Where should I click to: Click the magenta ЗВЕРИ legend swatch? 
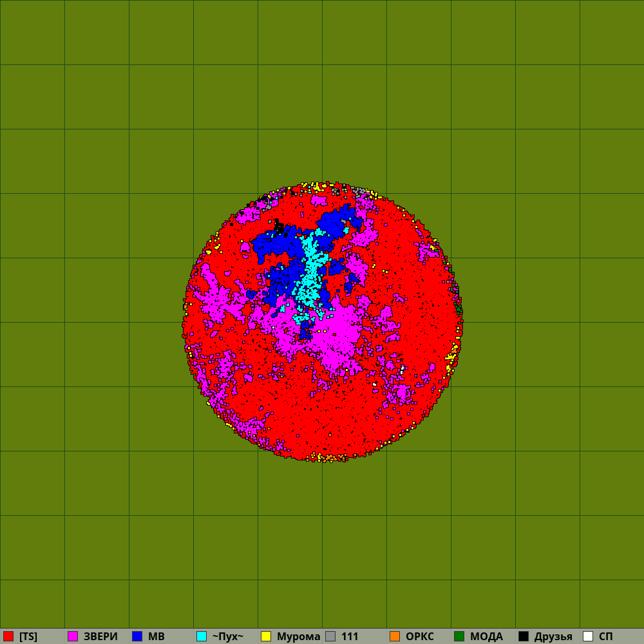[x=73, y=636]
